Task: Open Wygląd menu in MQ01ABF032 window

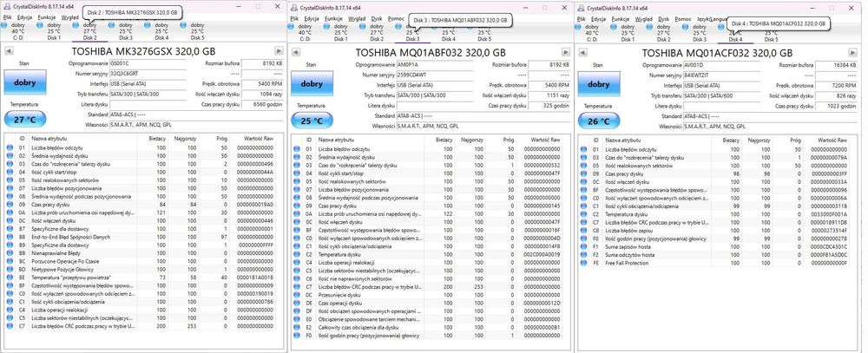Action: [357, 18]
